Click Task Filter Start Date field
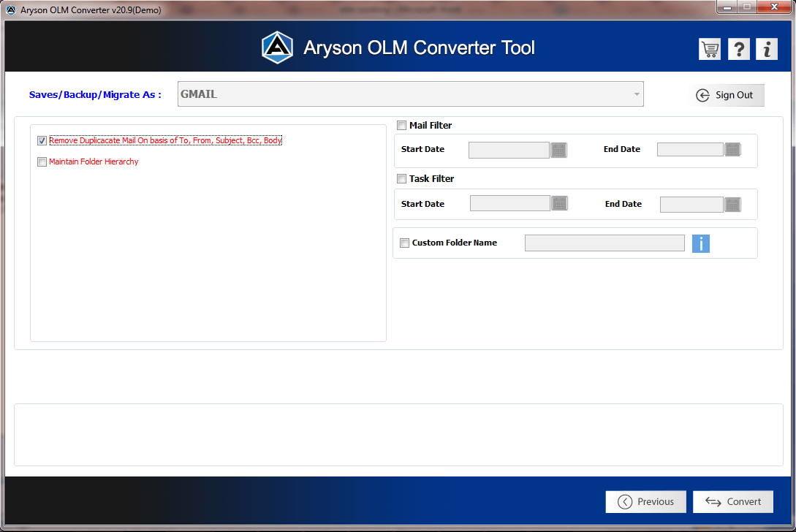Viewport: 796px width, 532px height. click(x=509, y=203)
